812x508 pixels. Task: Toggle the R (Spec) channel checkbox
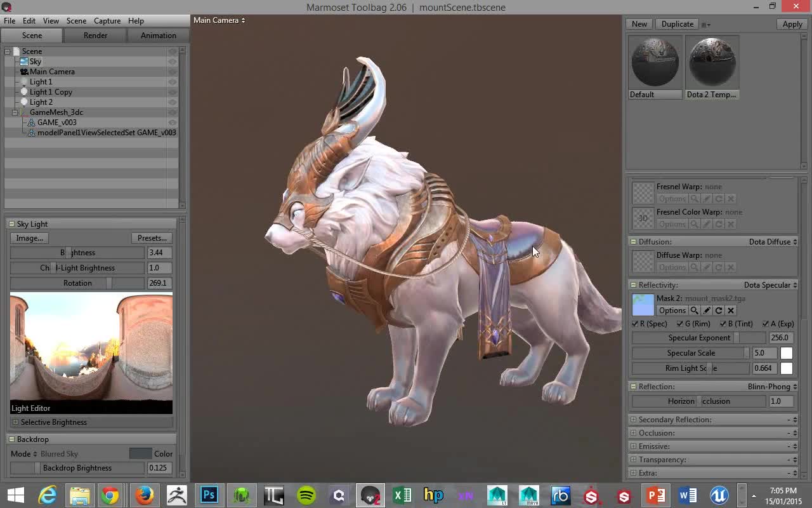[x=636, y=324]
